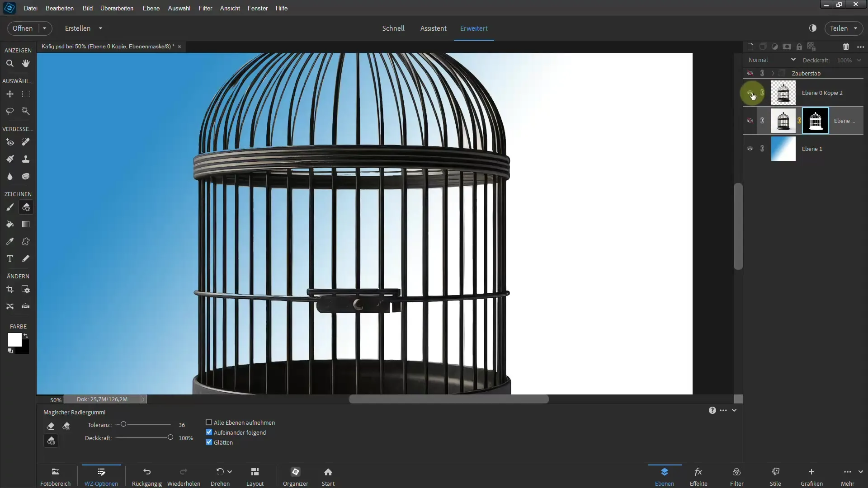Collapse the tool options panel chevron
Screen dimensions: 868x488
pos(734,410)
